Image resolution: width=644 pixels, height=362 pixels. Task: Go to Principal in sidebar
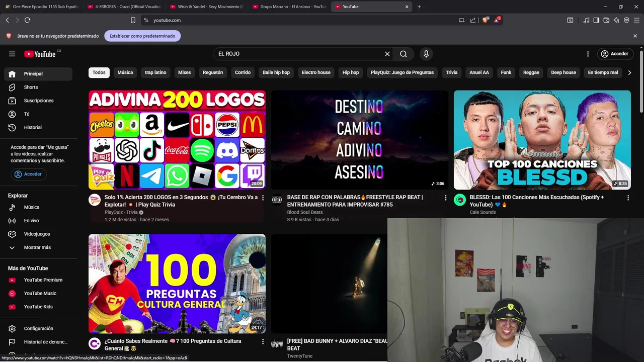coord(38,73)
